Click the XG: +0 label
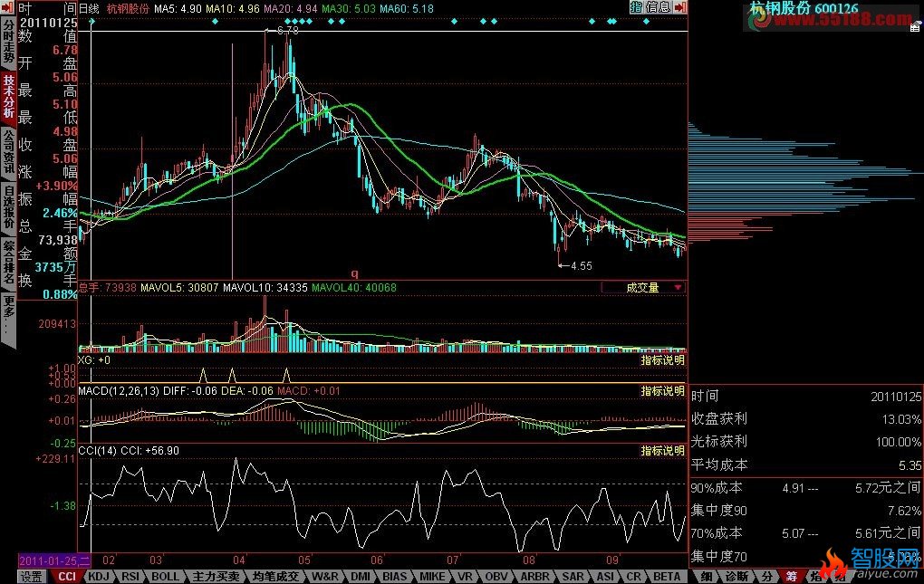This screenshot has width=924, height=584. (94, 359)
